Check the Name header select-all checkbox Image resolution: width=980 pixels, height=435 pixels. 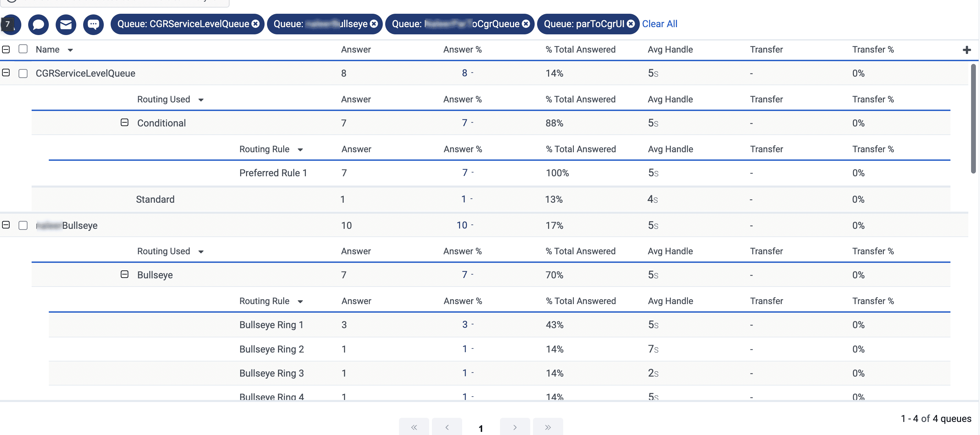click(23, 49)
